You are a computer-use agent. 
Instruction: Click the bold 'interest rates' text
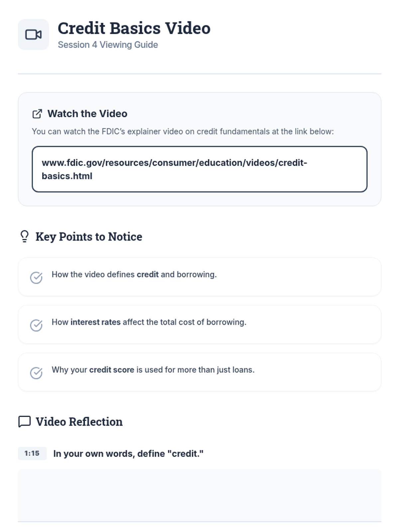pos(95,322)
